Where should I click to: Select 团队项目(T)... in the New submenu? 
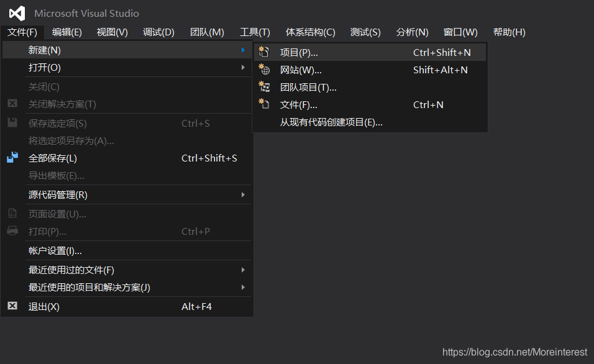(370, 87)
